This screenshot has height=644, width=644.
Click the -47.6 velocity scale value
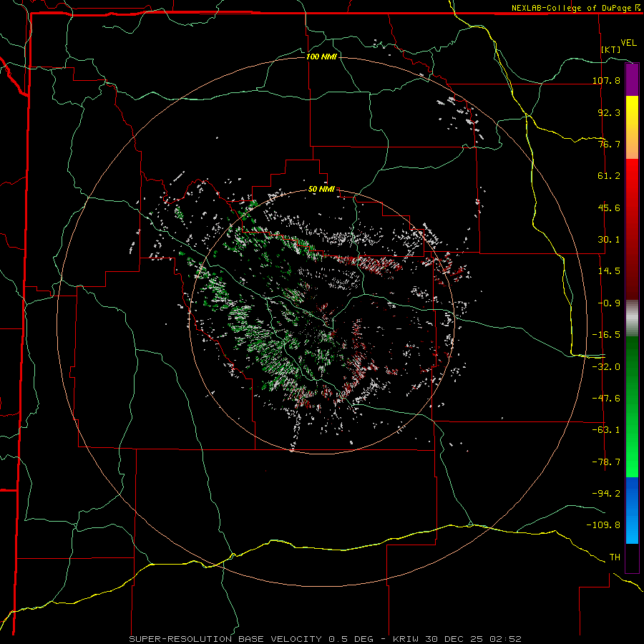point(607,399)
